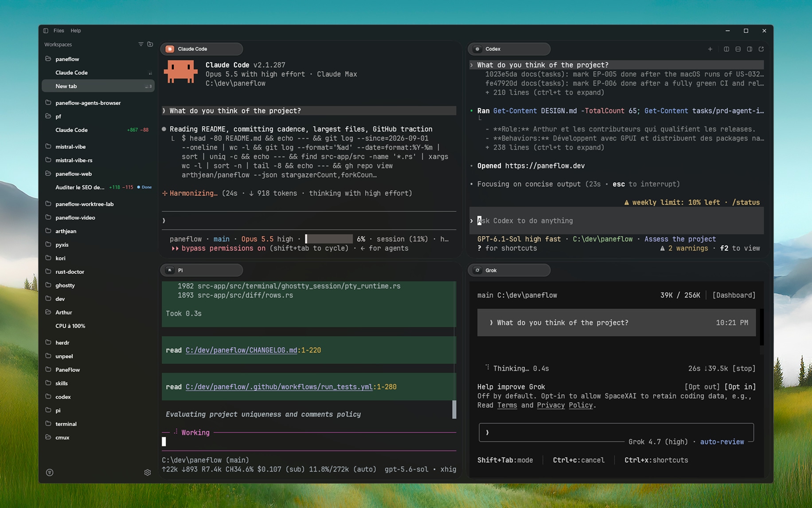Collapse the pf workspace folder
Image resolution: width=812 pixels, height=508 pixels.
(x=48, y=116)
